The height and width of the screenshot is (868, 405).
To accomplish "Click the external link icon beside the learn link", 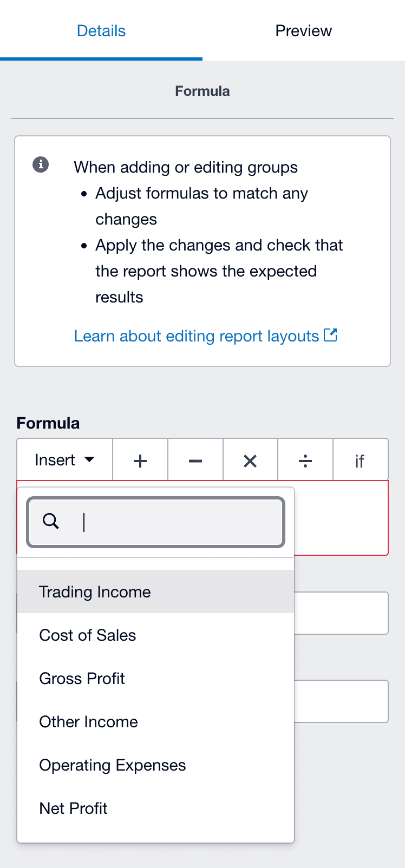I will tap(331, 336).
